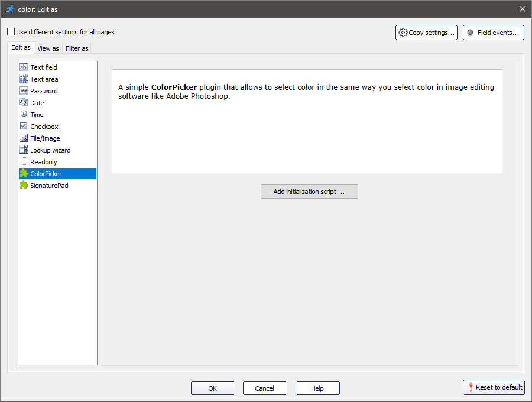Click the Time clock icon
The image size is (532, 402).
click(x=23, y=114)
